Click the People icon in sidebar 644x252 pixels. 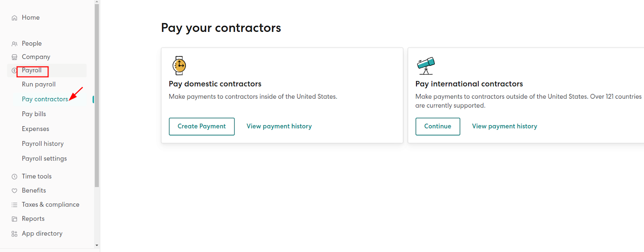(x=14, y=44)
